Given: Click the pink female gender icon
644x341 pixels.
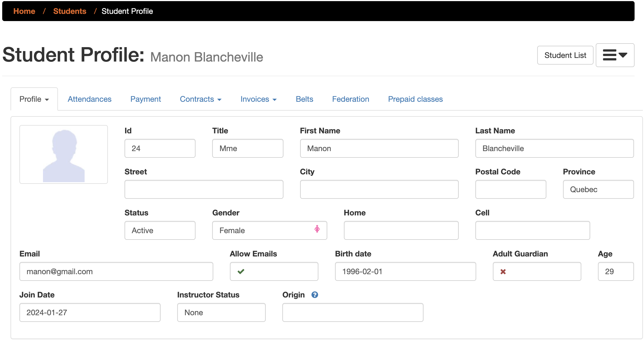Looking at the screenshot, I should [x=317, y=229].
